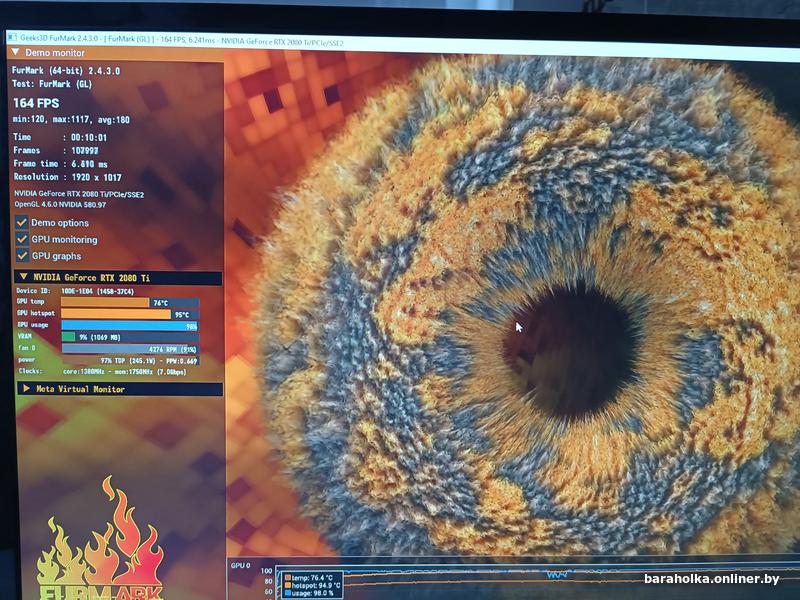Click the fan 0 4276 RPM bar
The image size is (800, 600).
tap(130, 349)
